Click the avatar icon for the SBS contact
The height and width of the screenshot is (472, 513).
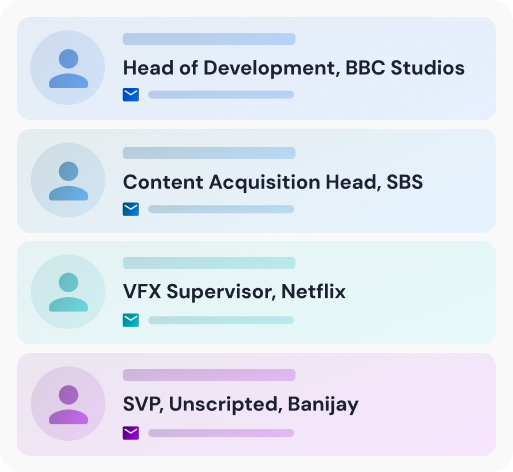pos(68,180)
